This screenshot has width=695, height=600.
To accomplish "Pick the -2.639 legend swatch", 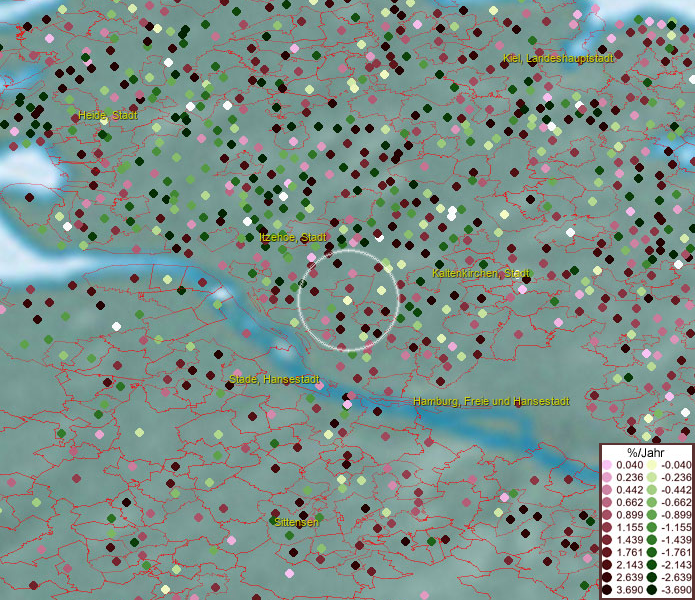I will (652, 577).
